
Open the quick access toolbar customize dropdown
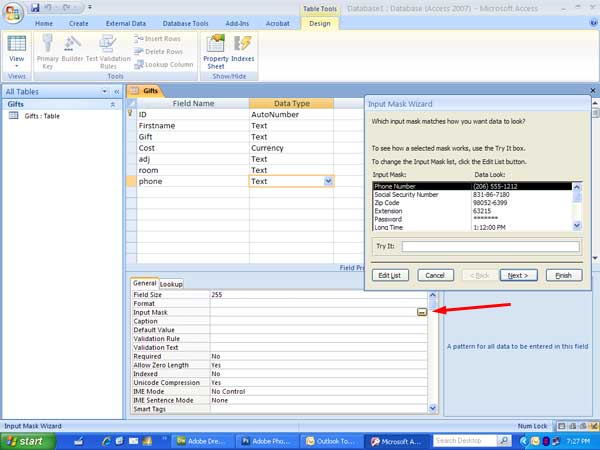(x=90, y=7)
